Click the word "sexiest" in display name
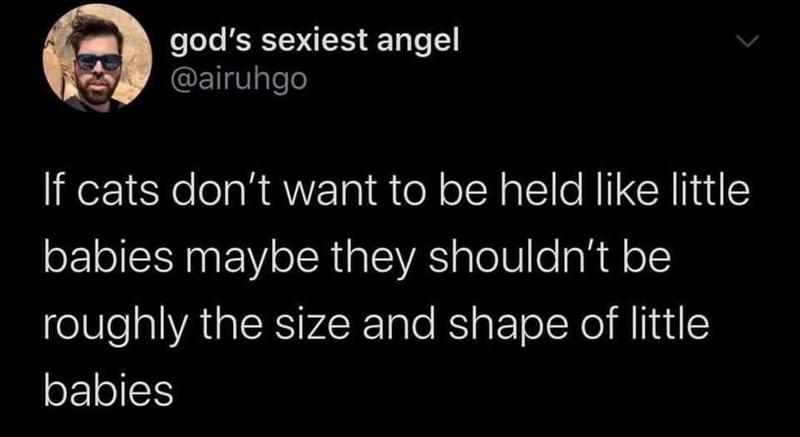The width and height of the screenshot is (800, 437). click(x=315, y=43)
